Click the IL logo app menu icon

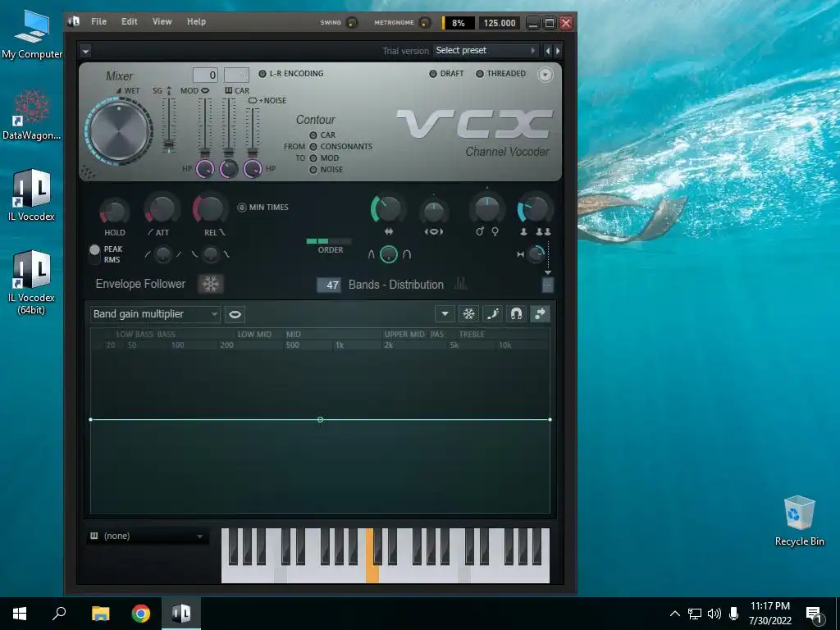coord(74,21)
